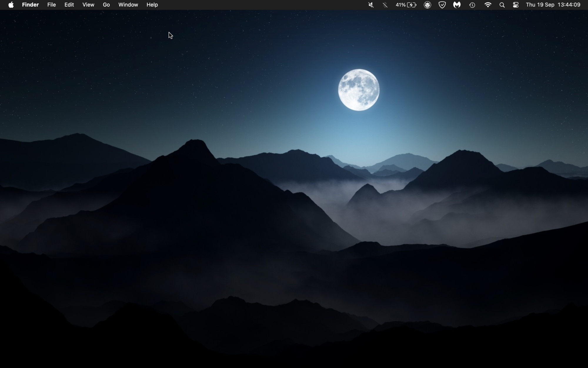Open the Bluetooth status menu
The height and width of the screenshot is (368, 588).
click(x=385, y=5)
